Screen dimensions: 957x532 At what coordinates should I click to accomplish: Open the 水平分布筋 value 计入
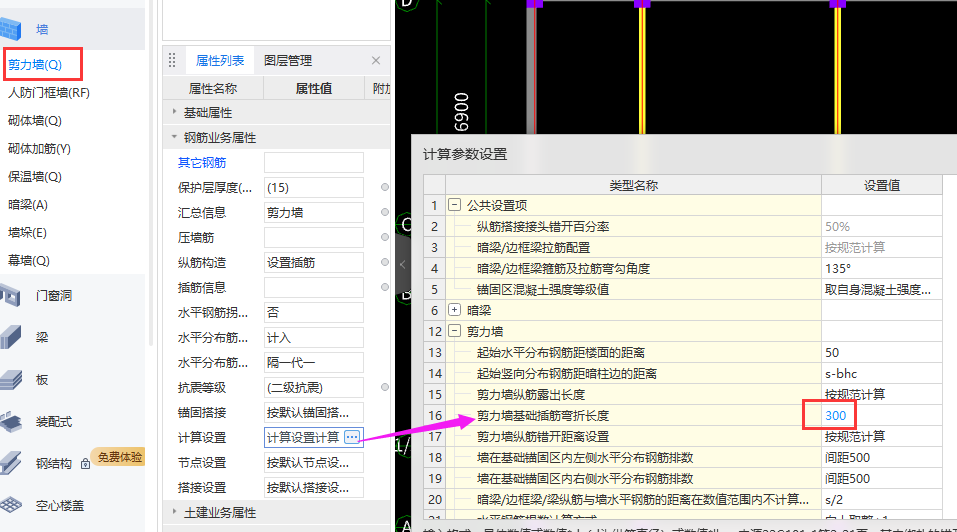[x=314, y=338]
